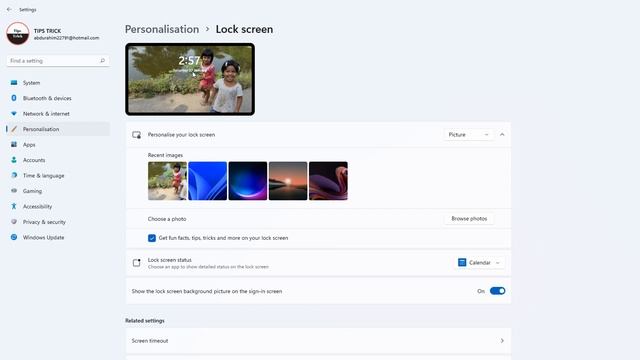Click the Lock screen status title
This screenshot has height=360, width=640.
point(169,260)
